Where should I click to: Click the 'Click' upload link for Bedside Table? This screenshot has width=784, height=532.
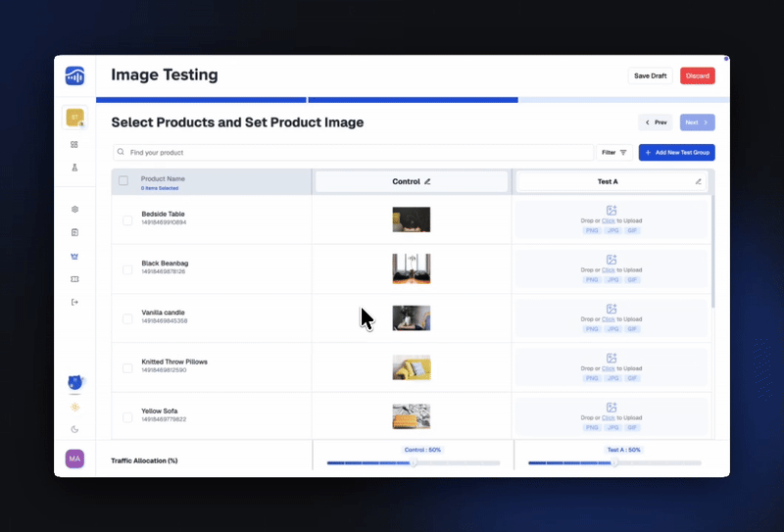pos(608,220)
